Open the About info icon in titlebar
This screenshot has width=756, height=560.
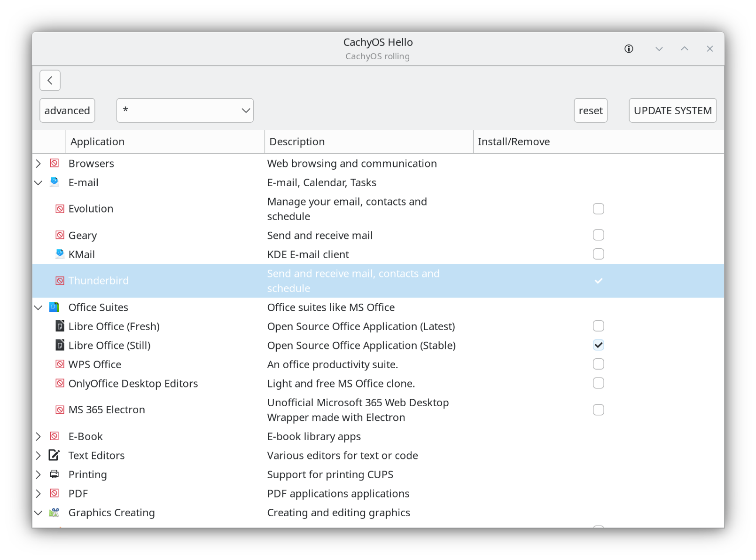(x=629, y=49)
